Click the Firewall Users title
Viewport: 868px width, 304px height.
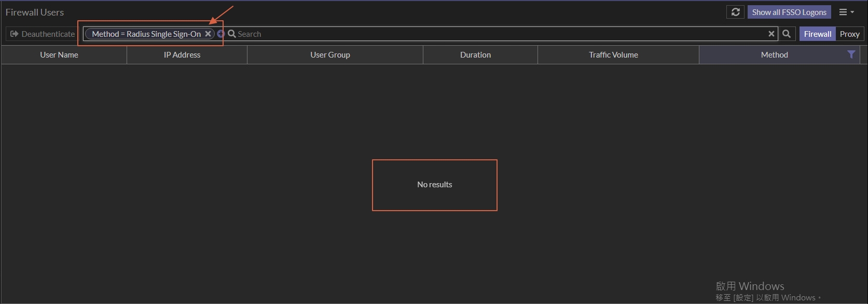tap(35, 12)
